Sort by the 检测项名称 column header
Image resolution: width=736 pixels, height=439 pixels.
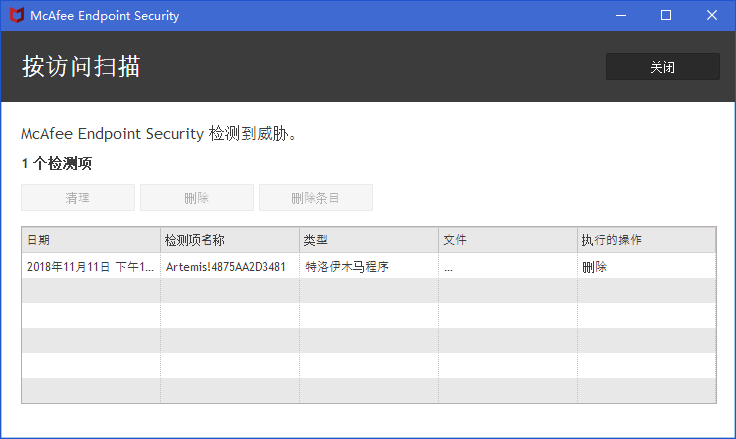click(230, 240)
